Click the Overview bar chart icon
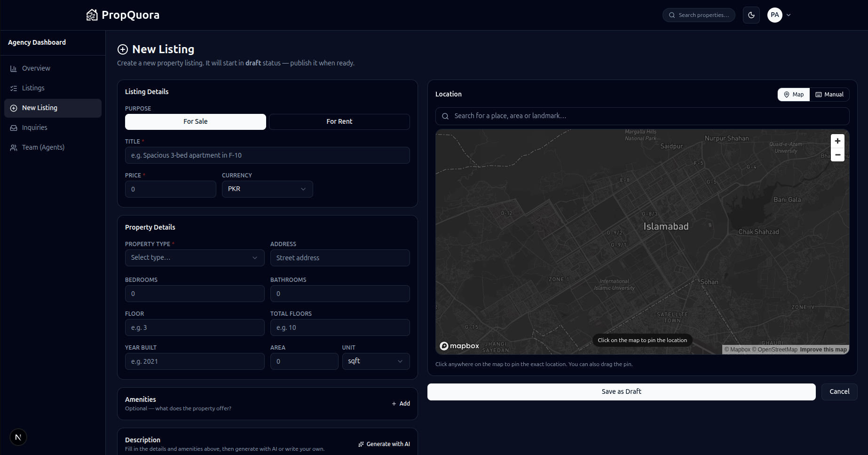The width and height of the screenshot is (868, 455). pos(14,69)
